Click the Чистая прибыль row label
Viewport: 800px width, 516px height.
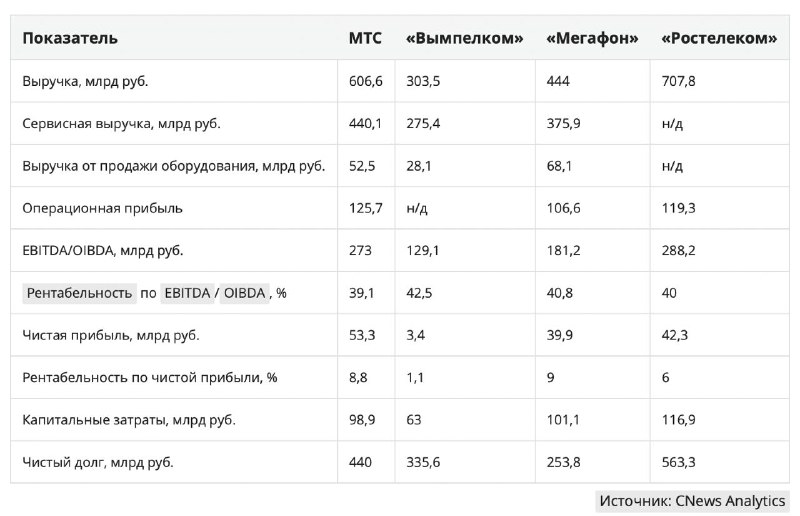tap(111, 335)
